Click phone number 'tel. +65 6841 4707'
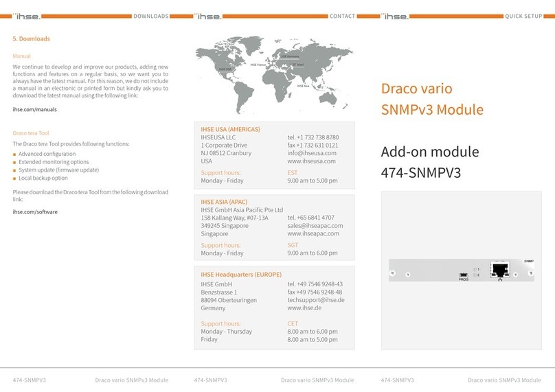This screenshot has height=392, width=555. tap(310, 217)
